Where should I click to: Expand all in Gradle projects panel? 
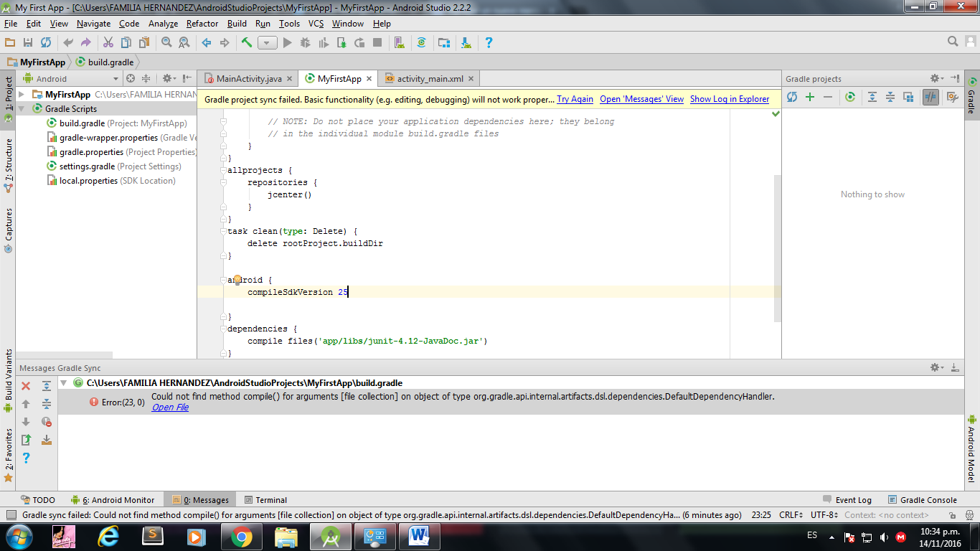(872, 97)
